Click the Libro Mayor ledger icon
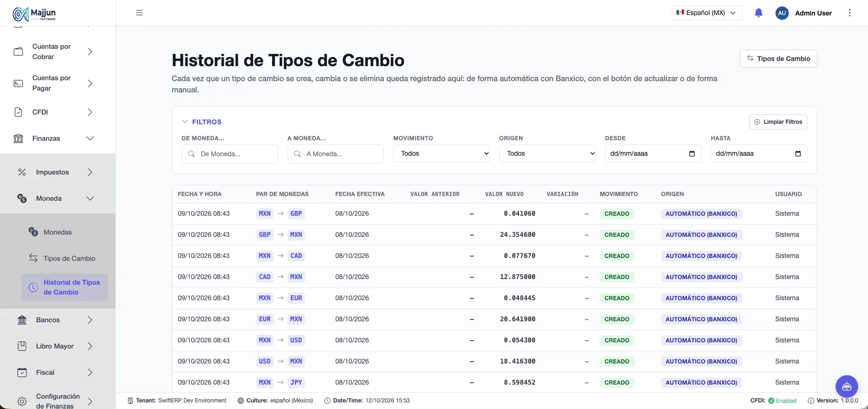 tap(22, 346)
